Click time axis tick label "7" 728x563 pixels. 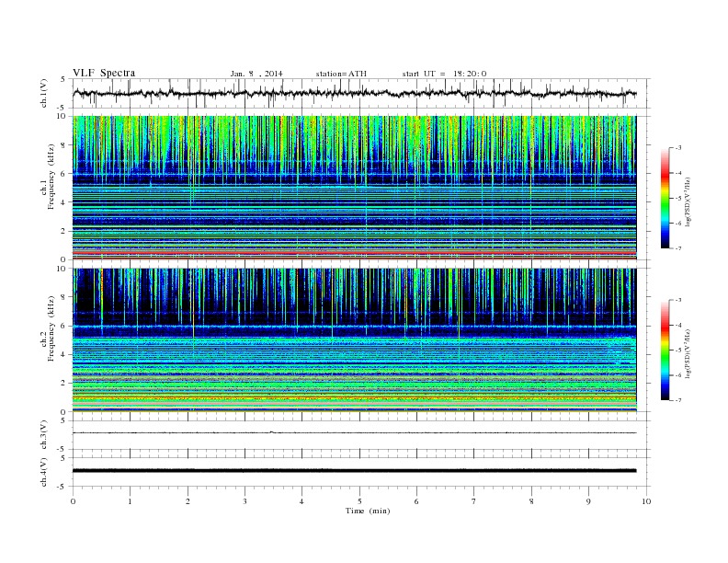(474, 501)
